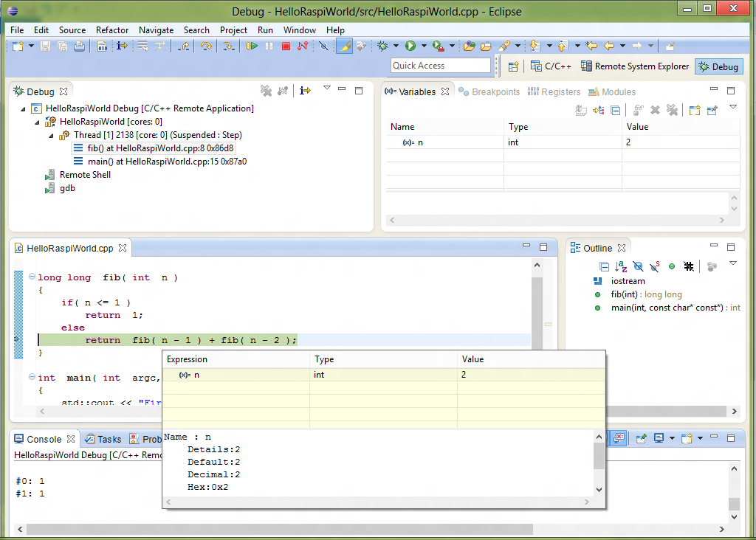Collapse Thread [1] 2138 node
Image resolution: width=756 pixels, height=540 pixels.
[x=51, y=136]
